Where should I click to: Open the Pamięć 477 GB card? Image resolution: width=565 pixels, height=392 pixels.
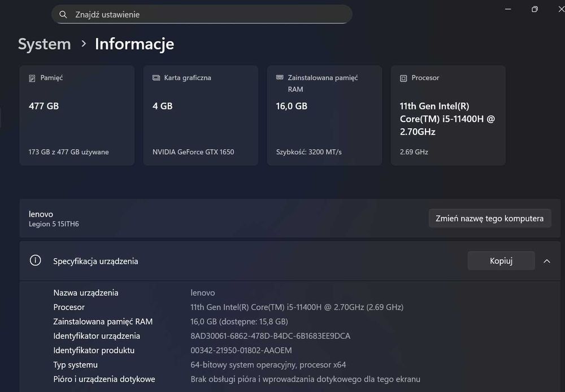coord(77,115)
